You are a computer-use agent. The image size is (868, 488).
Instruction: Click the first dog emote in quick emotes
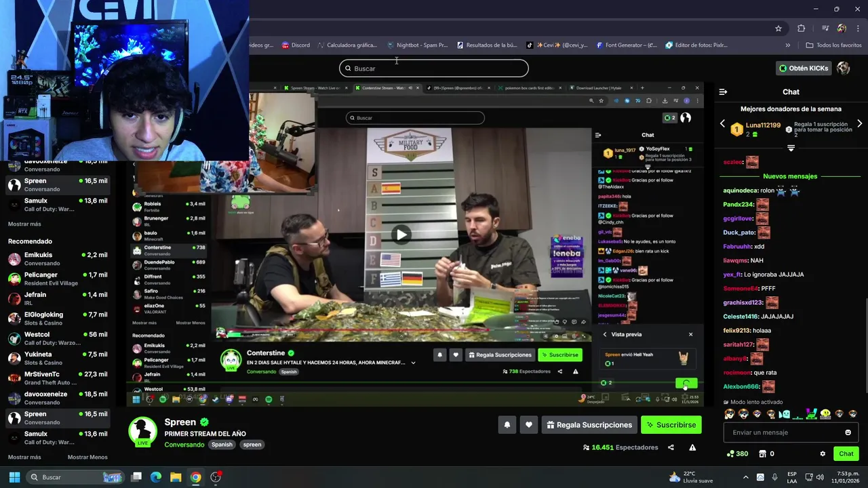tap(730, 414)
